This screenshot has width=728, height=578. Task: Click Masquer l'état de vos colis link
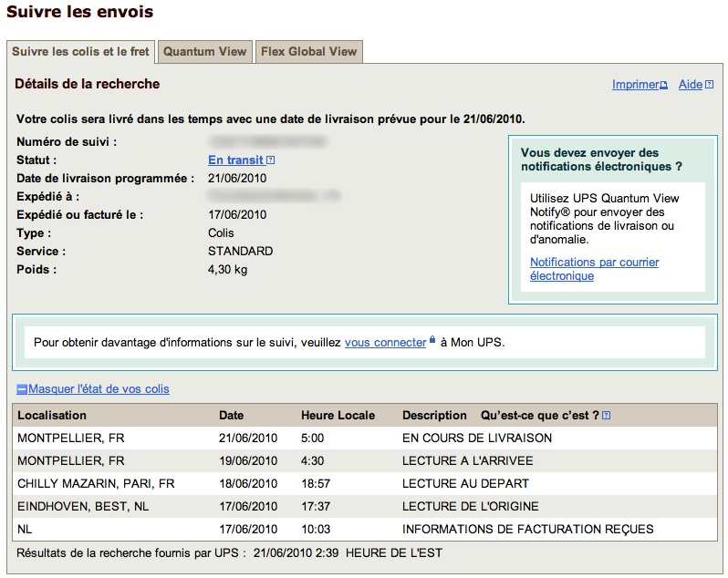tap(99, 389)
